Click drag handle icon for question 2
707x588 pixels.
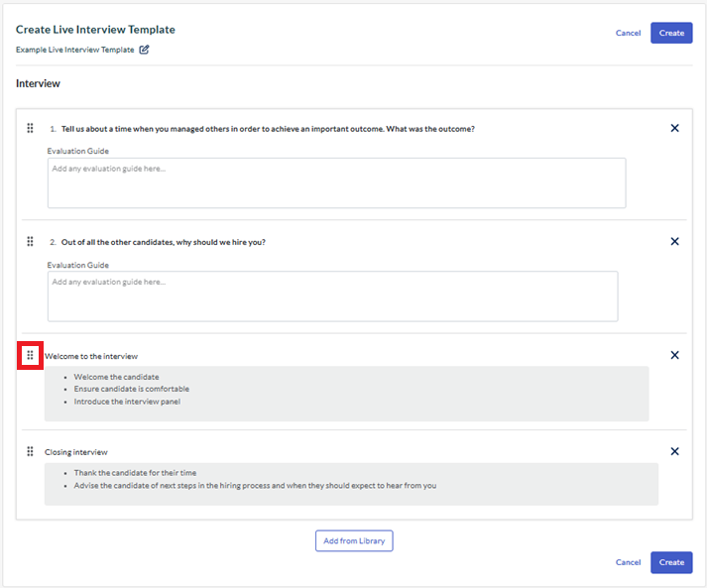click(30, 241)
